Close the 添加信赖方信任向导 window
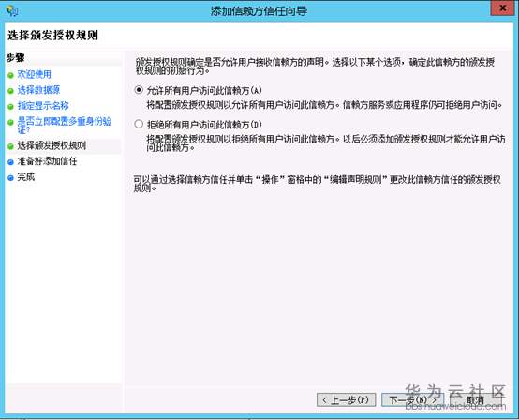The image size is (519, 420). tap(502, 8)
